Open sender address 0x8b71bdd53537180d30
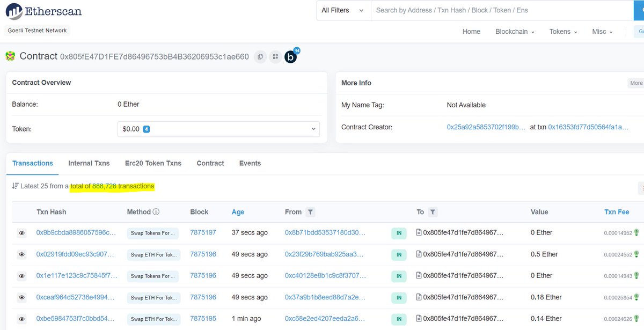Viewport: 644px width, 330px height. click(x=325, y=232)
